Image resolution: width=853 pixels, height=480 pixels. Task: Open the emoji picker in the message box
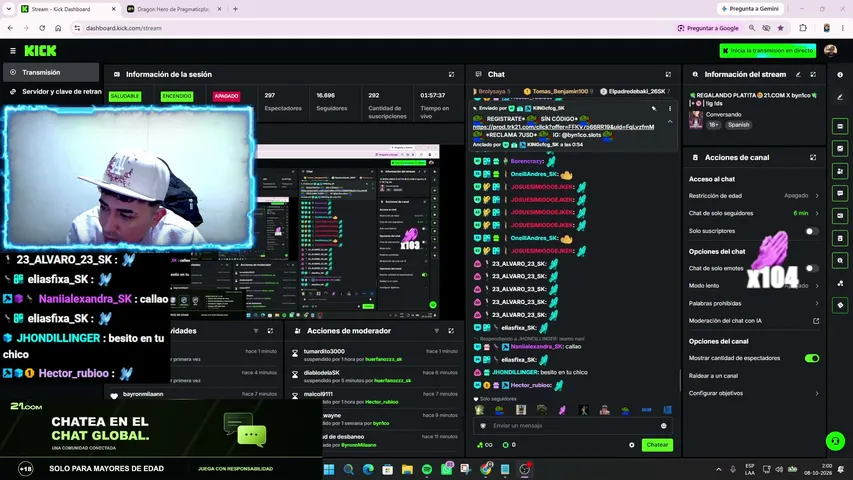coord(663,426)
